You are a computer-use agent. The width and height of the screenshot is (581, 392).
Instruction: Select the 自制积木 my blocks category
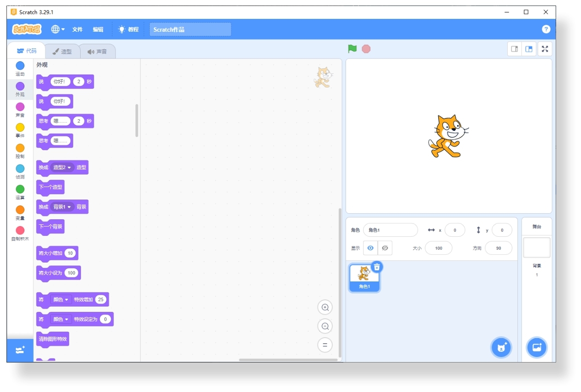pos(20,234)
